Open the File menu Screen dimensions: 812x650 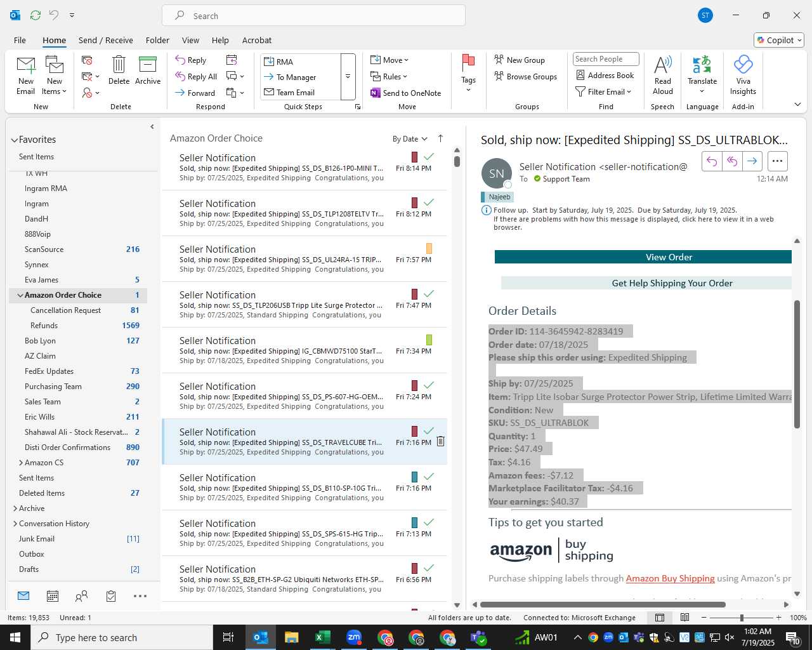pyautogui.click(x=20, y=40)
